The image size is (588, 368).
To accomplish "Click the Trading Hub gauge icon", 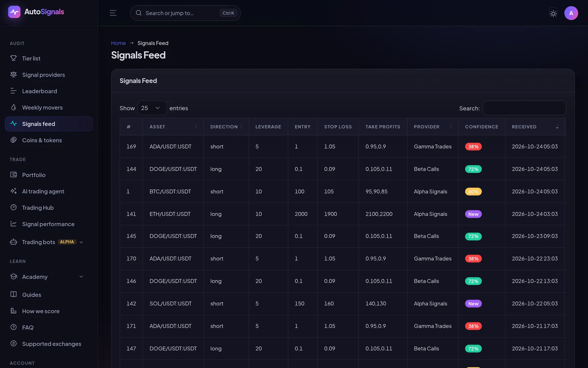I will click(x=14, y=208).
